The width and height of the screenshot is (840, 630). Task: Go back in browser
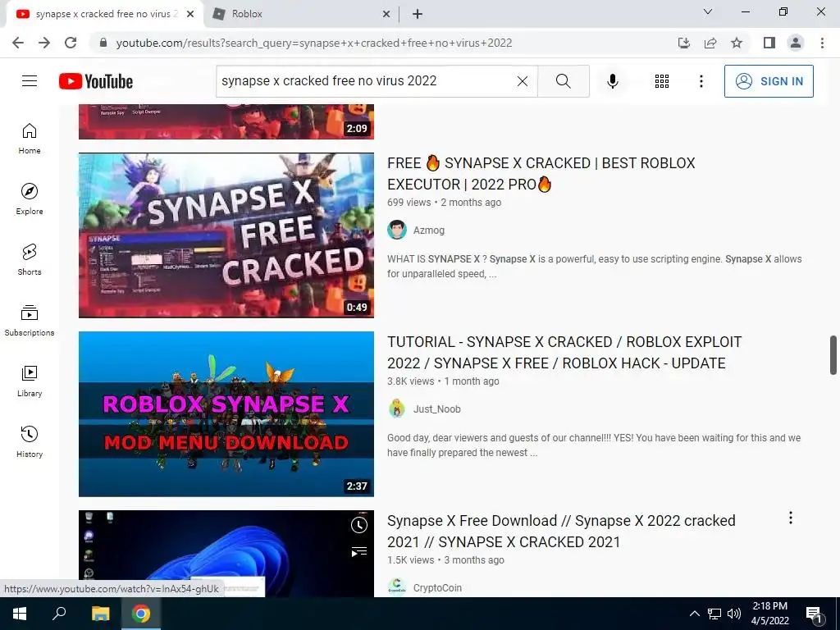tap(18, 43)
